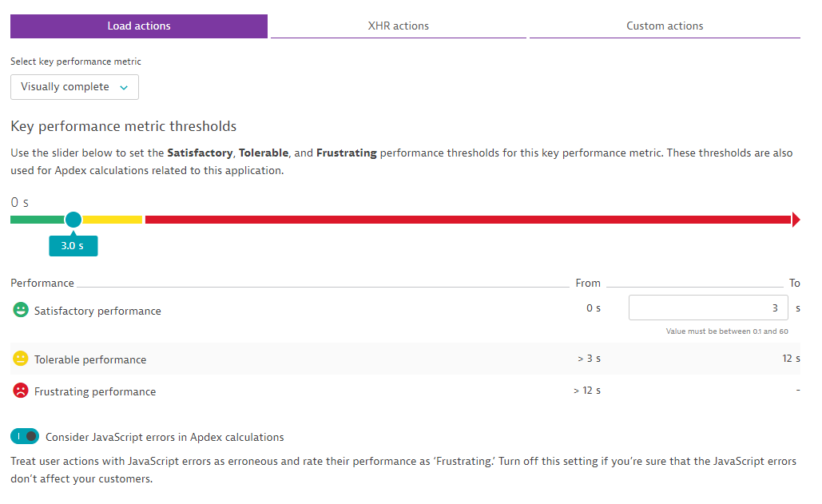
Task: Open the XHR actions tab
Action: pyautogui.click(x=398, y=26)
